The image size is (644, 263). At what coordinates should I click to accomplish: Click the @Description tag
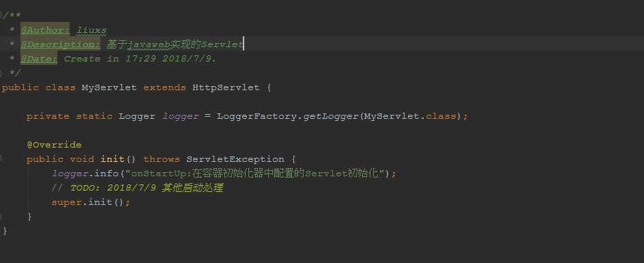point(60,44)
